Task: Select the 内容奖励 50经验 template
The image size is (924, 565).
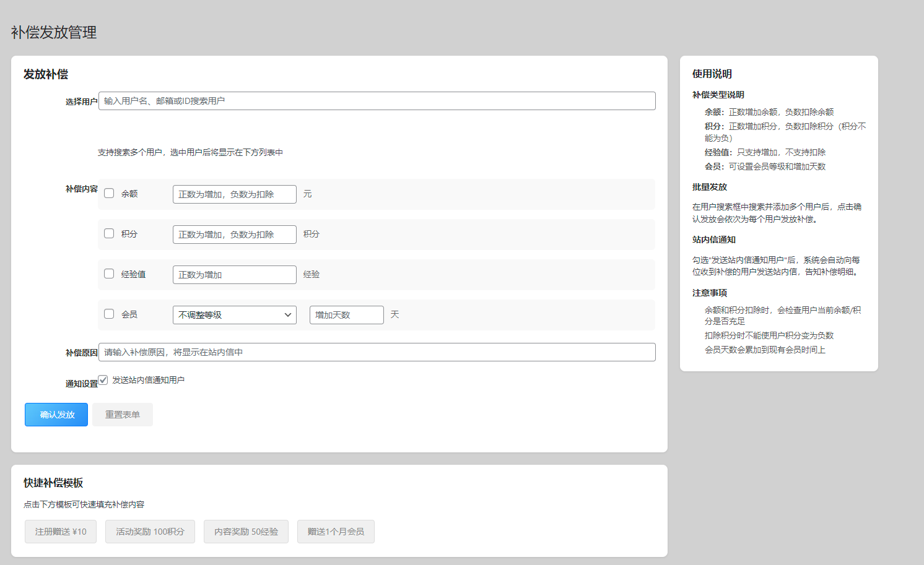Action: click(246, 532)
